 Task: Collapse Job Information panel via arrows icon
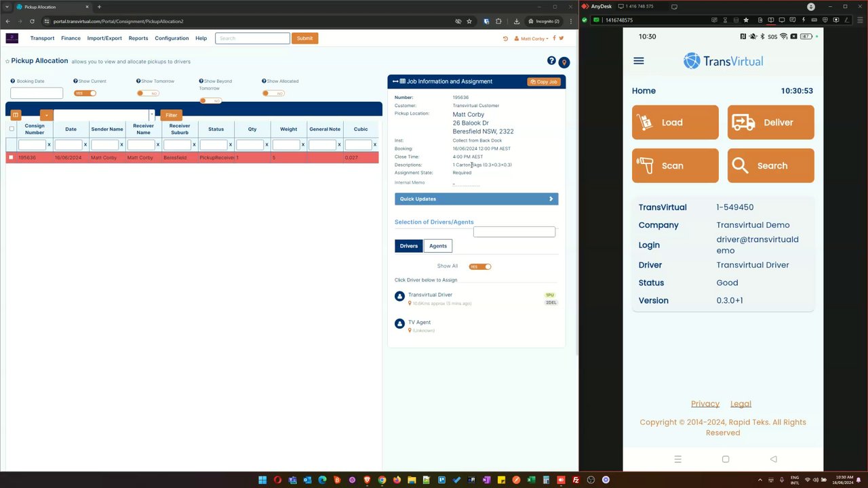tap(395, 81)
